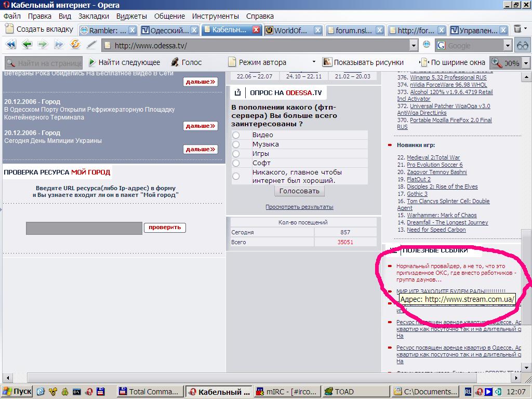This screenshot has height=399, width=532.
Task: Click the floppy disk Total Commander quick launch icon
Action: click(x=101, y=392)
